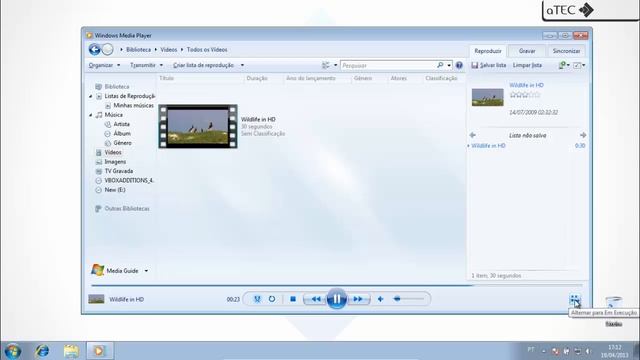Pause the playing video
The width and height of the screenshot is (640, 360).
337,299
